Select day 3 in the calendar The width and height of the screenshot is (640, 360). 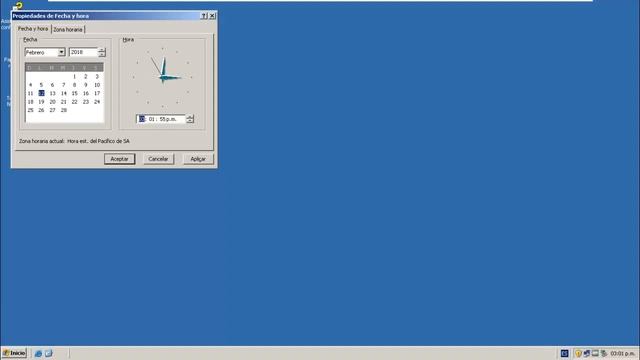[97, 76]
